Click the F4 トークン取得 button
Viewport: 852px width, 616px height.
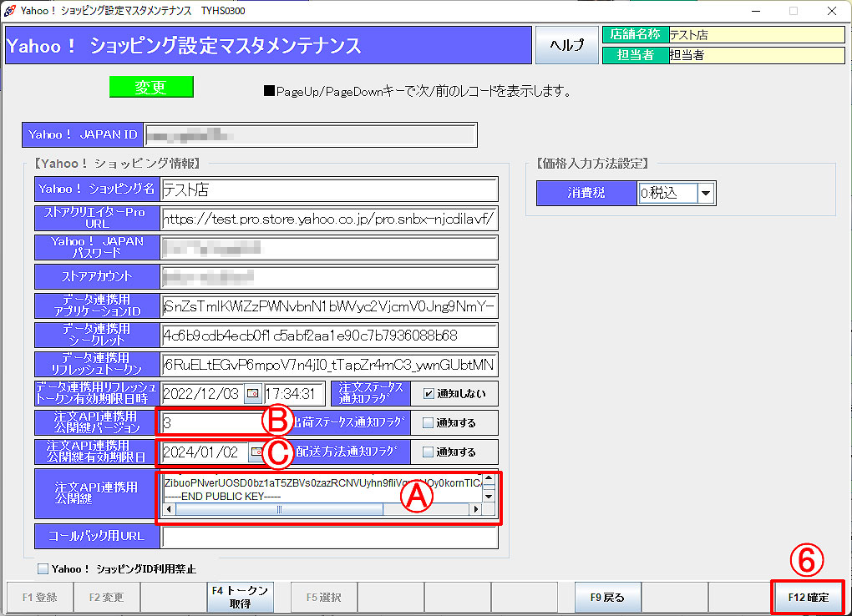pyautogui.click(x=241, y=597)
